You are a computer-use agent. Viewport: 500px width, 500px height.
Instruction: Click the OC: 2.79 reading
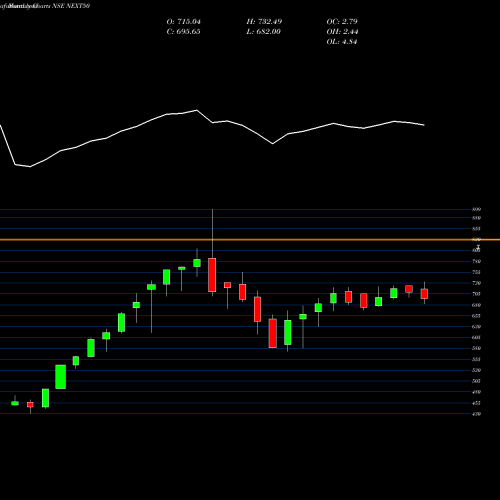(x=342, y=22)
